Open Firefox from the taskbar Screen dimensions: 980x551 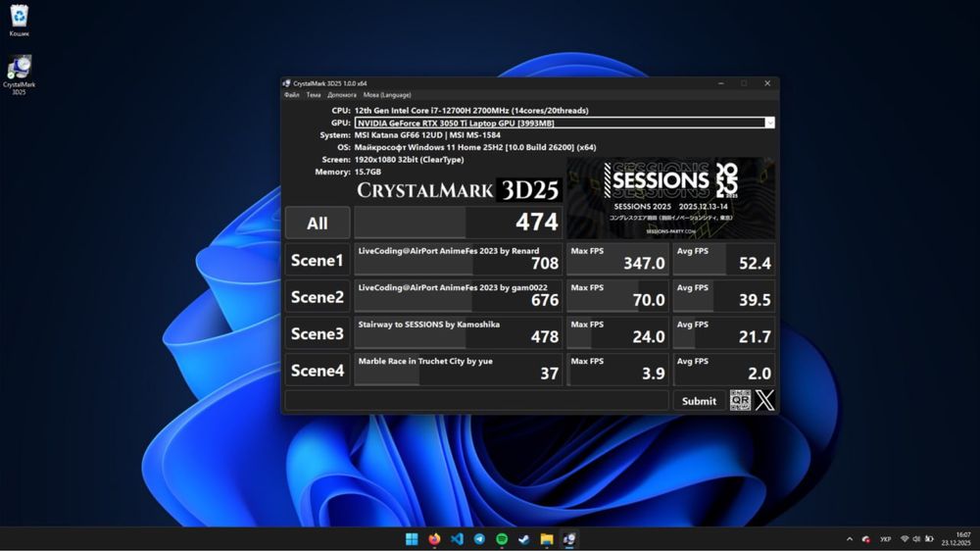(434, 539)
